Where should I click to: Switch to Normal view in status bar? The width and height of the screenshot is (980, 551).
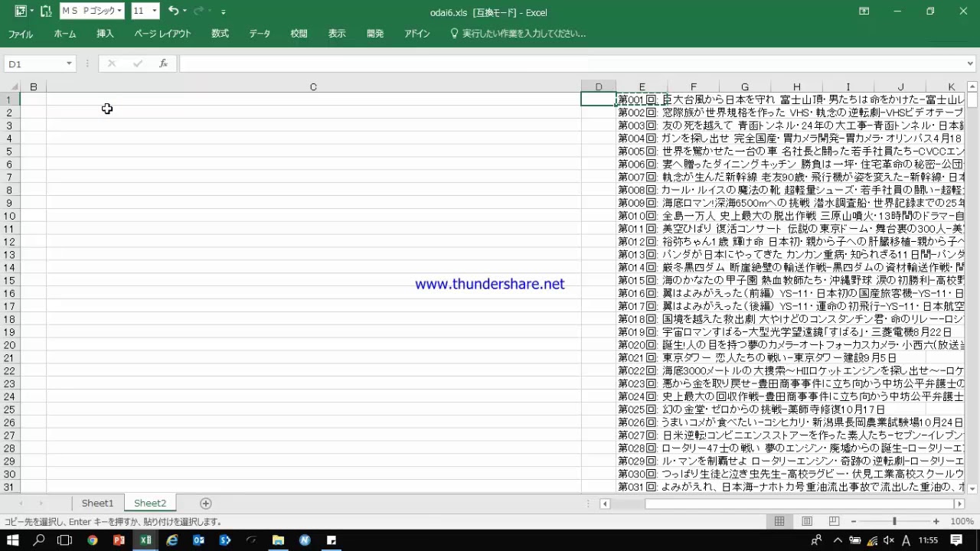pyautogui.click(x=779, y=521)
